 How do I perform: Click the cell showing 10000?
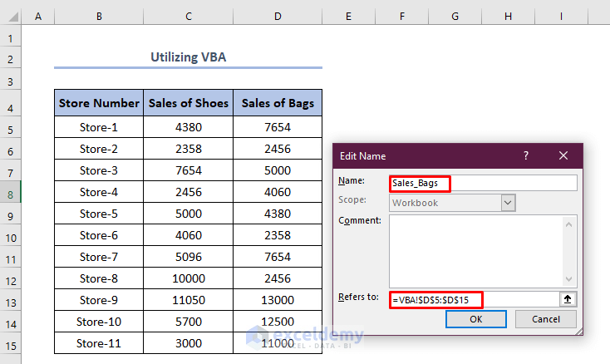pyautogui.click(x=189, y=278)
